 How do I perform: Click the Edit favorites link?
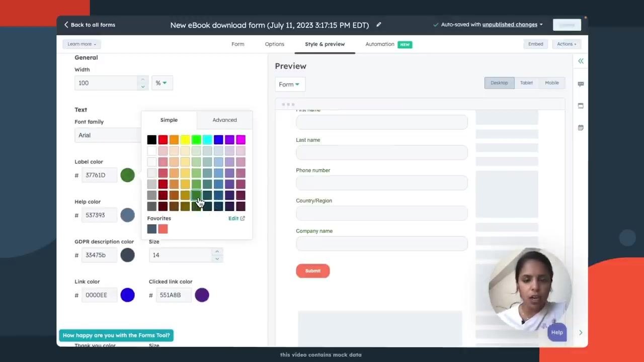coord(236,218)
